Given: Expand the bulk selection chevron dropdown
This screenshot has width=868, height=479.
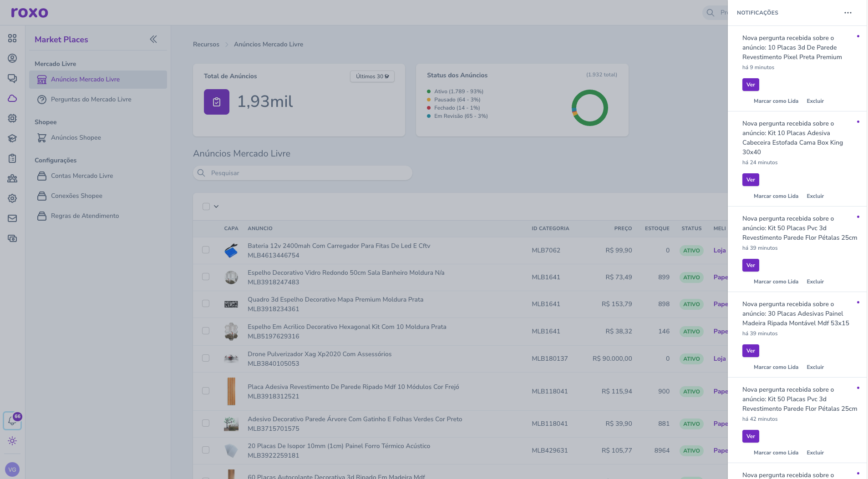Looking at the screenshot, I should 216,207.
